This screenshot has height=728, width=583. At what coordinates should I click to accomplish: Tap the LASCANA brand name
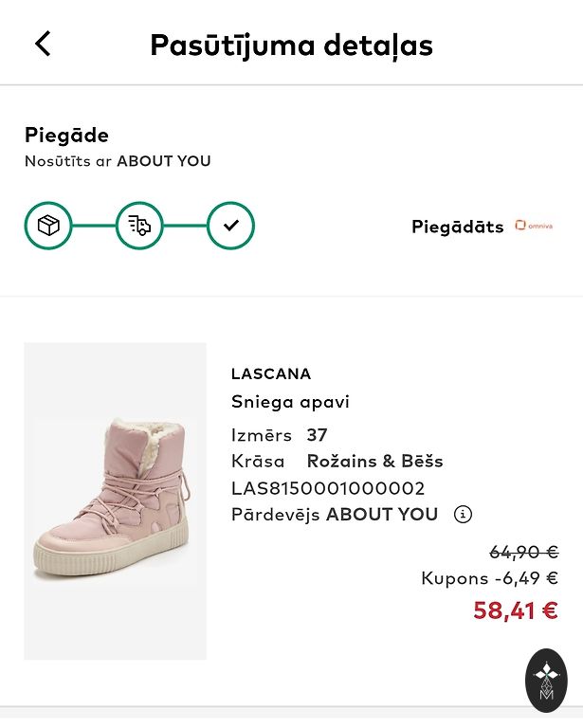271,374
